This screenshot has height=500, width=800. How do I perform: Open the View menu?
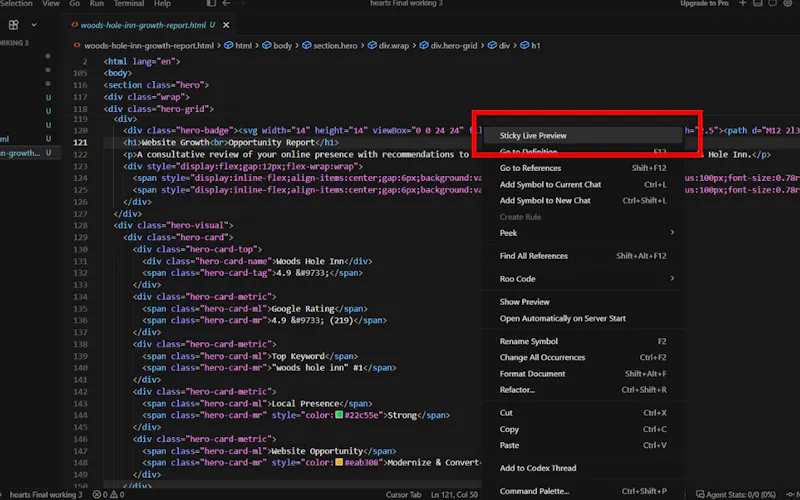[x=51, y=4]
